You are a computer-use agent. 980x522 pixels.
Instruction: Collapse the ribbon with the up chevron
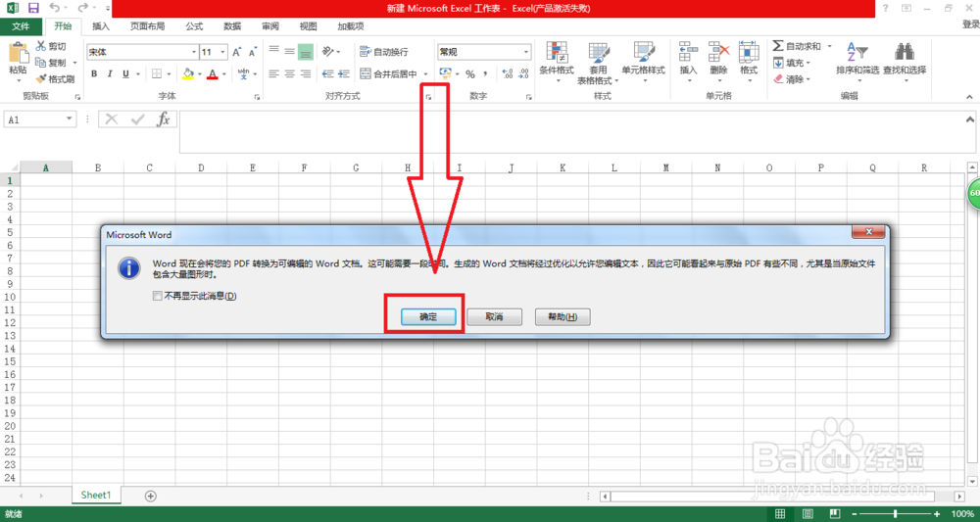pyautogui.click(x=969, y=97)
